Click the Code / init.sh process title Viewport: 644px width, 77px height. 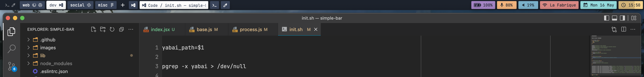click(174, 5)
